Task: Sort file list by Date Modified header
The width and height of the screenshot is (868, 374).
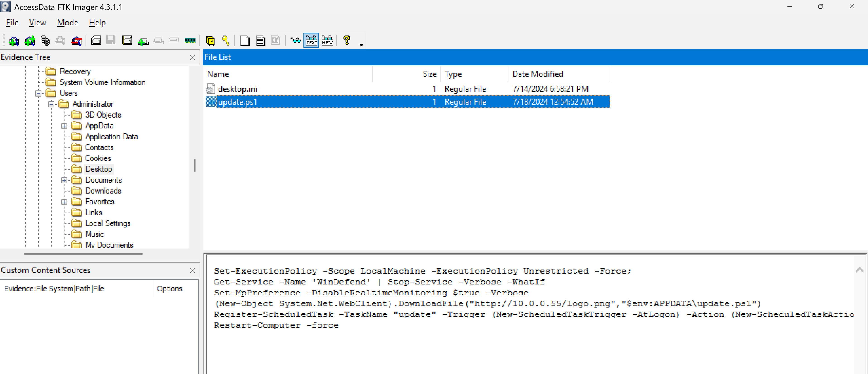Action: pyautogui.click(x=537, y=74)
